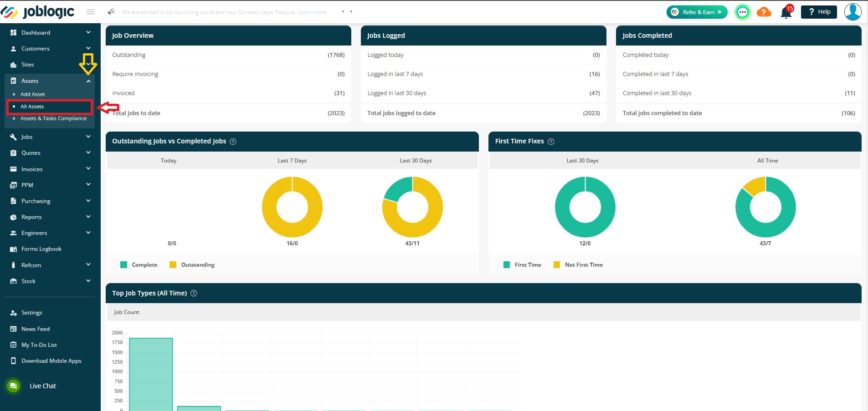Screen dimensions: 868x411
Task: Click the orange cloud help icon
Action: click(x=764, y=12)
